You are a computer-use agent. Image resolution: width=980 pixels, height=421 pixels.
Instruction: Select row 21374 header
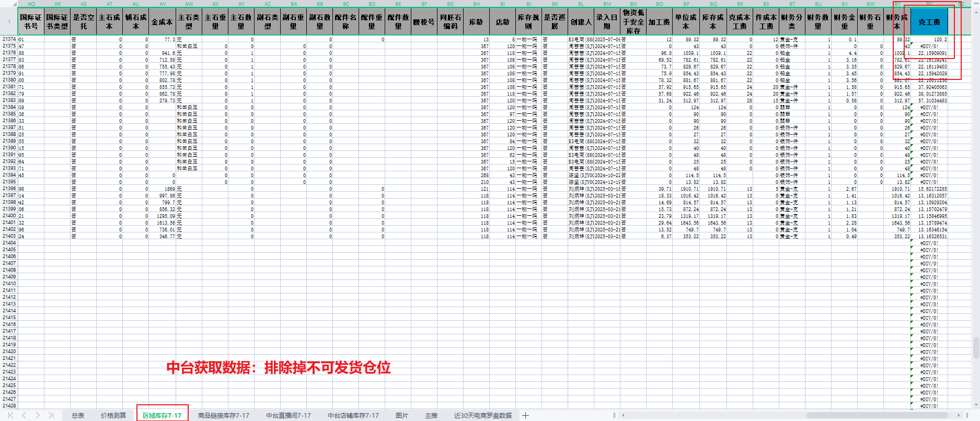[9, 39]
